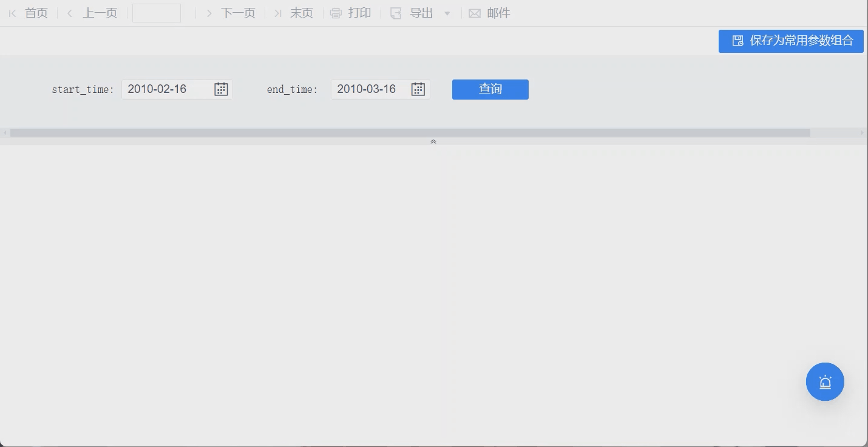Open the export format dropdown arrow
Viewport: 868px width, 447px height.
tap(447, 13)
